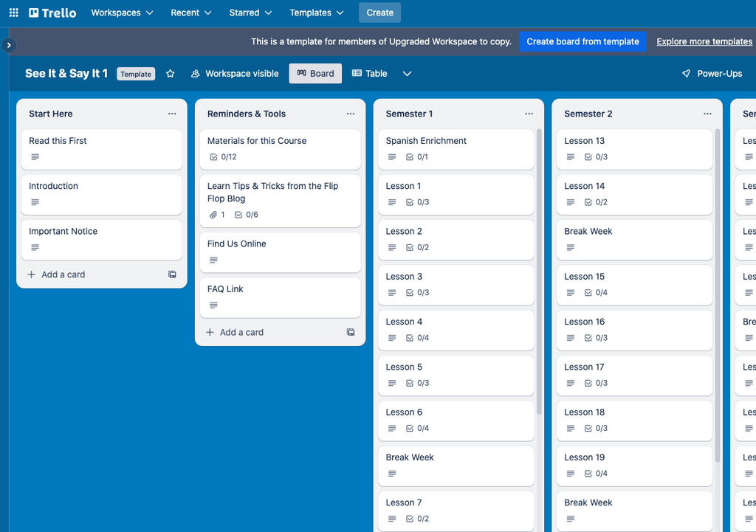Viewport: 756px width, 532px height.
Task: Expand the Starred dropdown
Action: coord(250,13)
